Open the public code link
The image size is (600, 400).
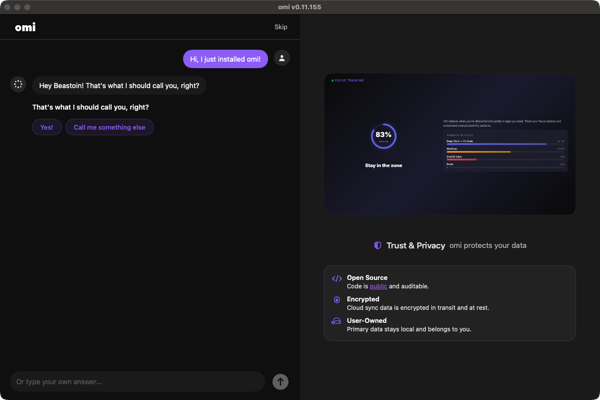(378, 286)
